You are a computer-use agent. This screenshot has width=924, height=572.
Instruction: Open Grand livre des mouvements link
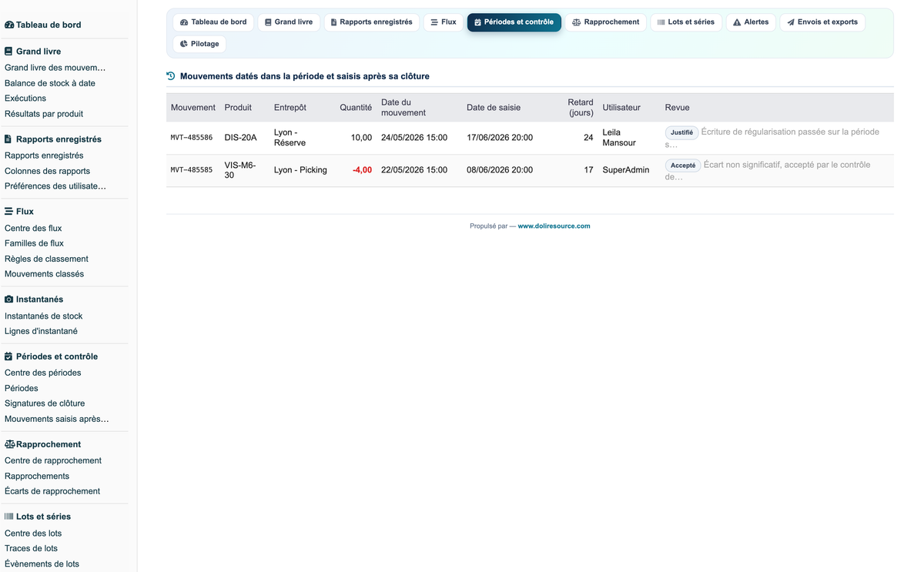55,68
